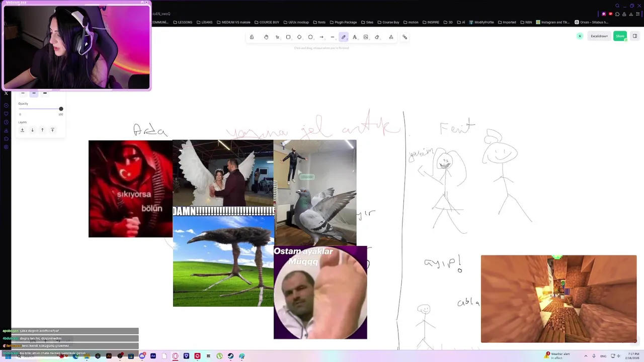This screenshot has width=644, height=362.
Task: Open NSN bookmark folder
Action: pos(526,22)
